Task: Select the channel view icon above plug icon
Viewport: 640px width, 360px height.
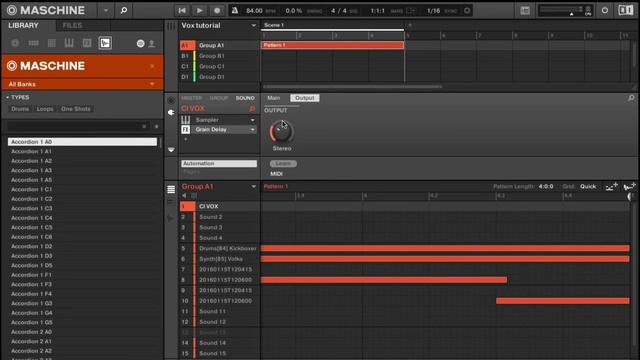Action: pyautogui.click(x=171, y=100)
